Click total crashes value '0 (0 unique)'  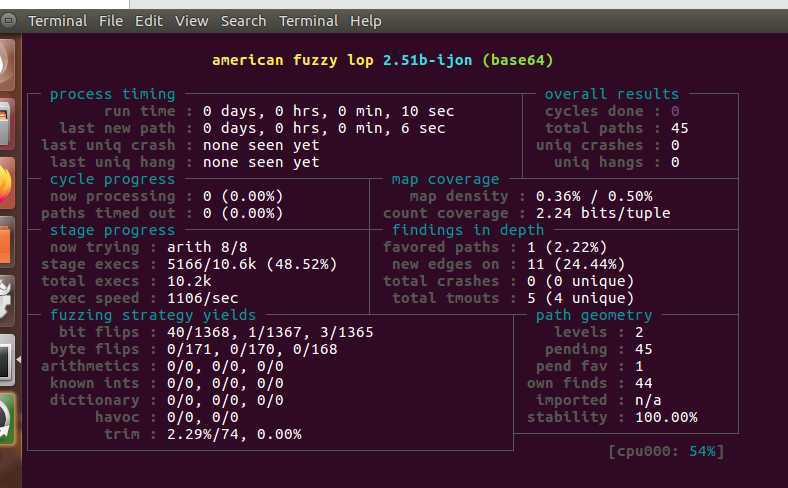580,281
